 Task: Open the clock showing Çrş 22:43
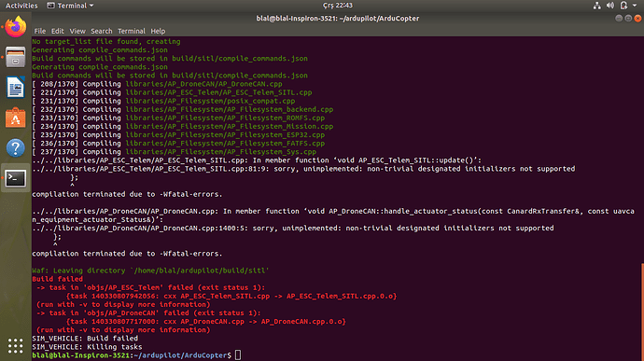(337, 6)
